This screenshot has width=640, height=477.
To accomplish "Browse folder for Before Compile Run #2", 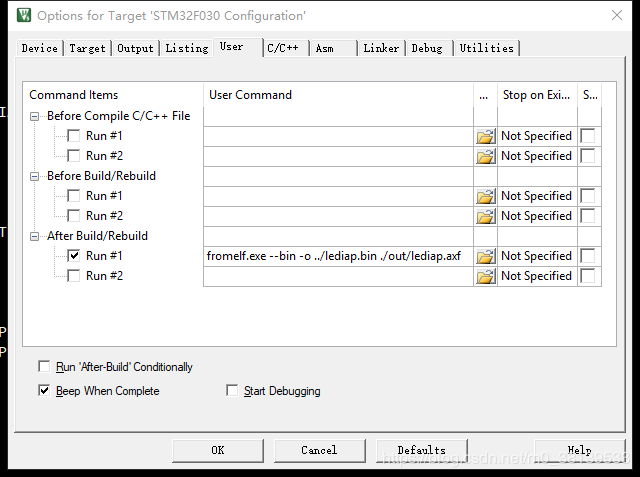I will pos(486,156).
